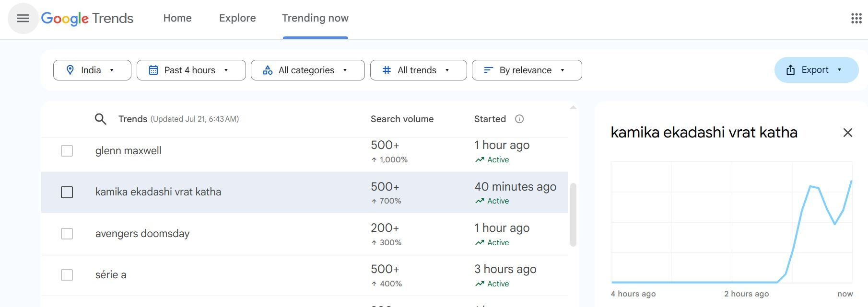This screenshot has width=868, height=307.
Task: Click the Active trend icon for série a
Action: [x=480, y=284]
